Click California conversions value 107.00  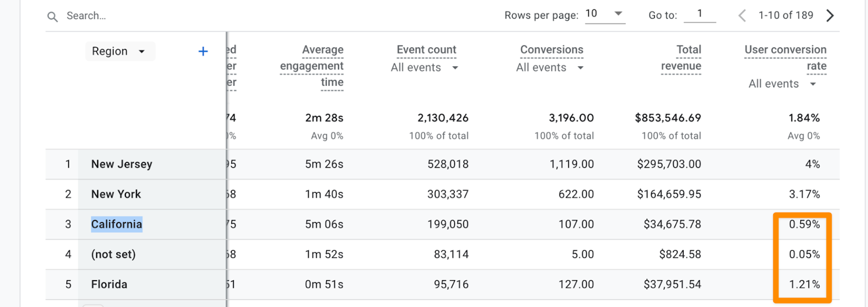(576, 224)
